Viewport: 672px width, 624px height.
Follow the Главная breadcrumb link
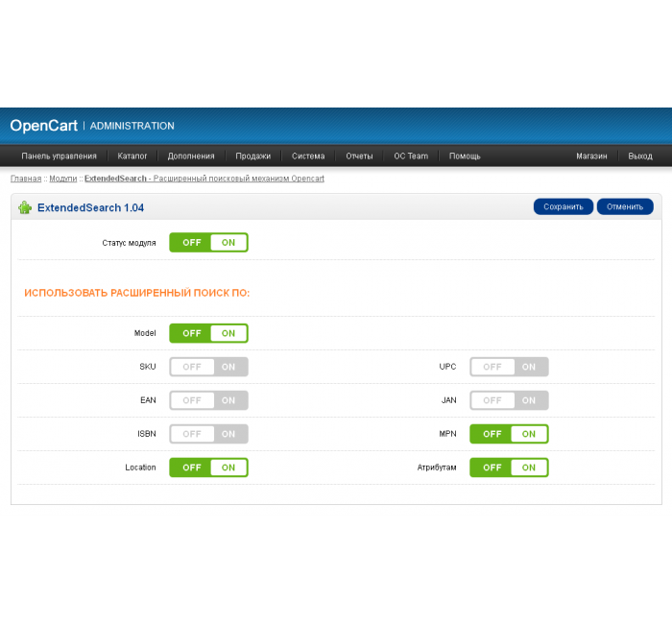tap(26, 179)
